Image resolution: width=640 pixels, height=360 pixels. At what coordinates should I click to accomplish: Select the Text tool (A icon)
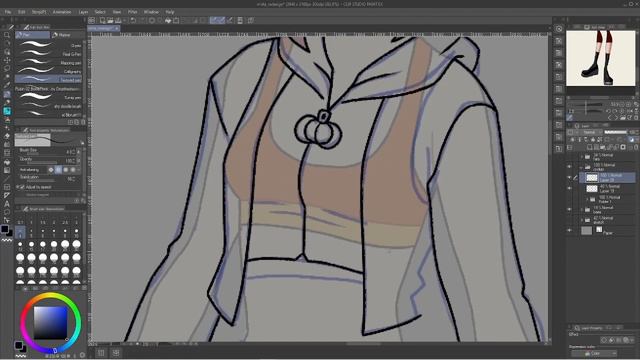[7, 204]
